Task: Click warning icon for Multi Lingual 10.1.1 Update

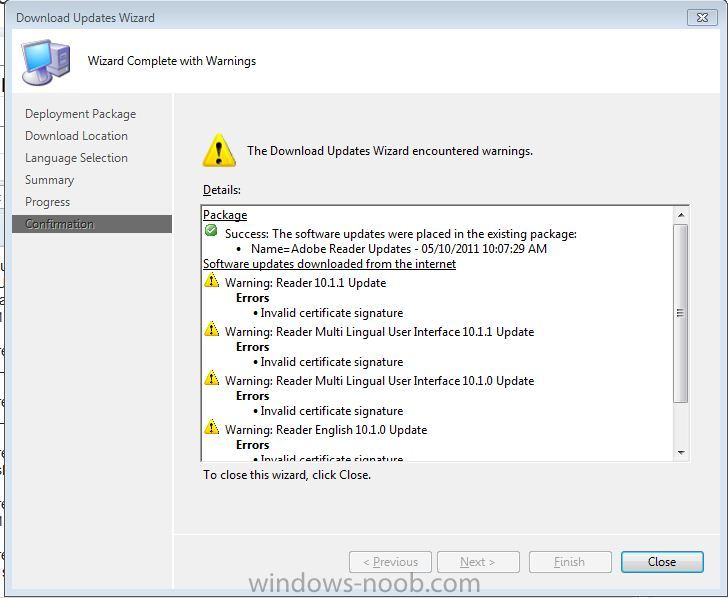Action: (212, 329)
